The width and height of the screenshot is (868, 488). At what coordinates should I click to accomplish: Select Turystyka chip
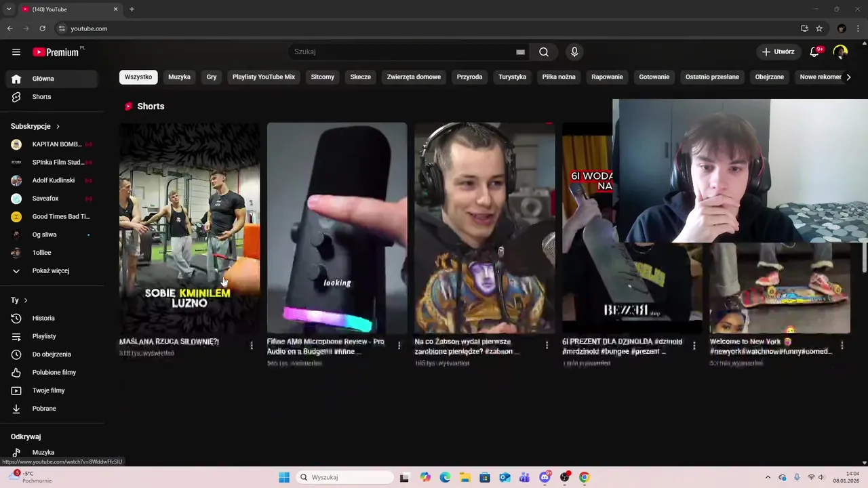pos(512,77)
